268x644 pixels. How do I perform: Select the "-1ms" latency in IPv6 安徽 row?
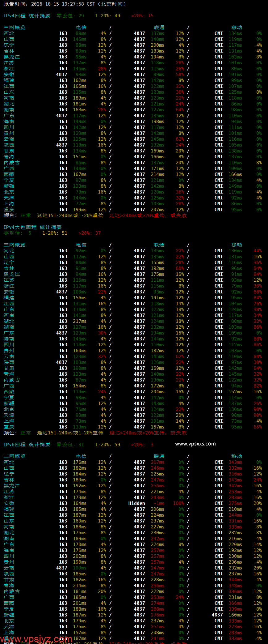point(159,503)
